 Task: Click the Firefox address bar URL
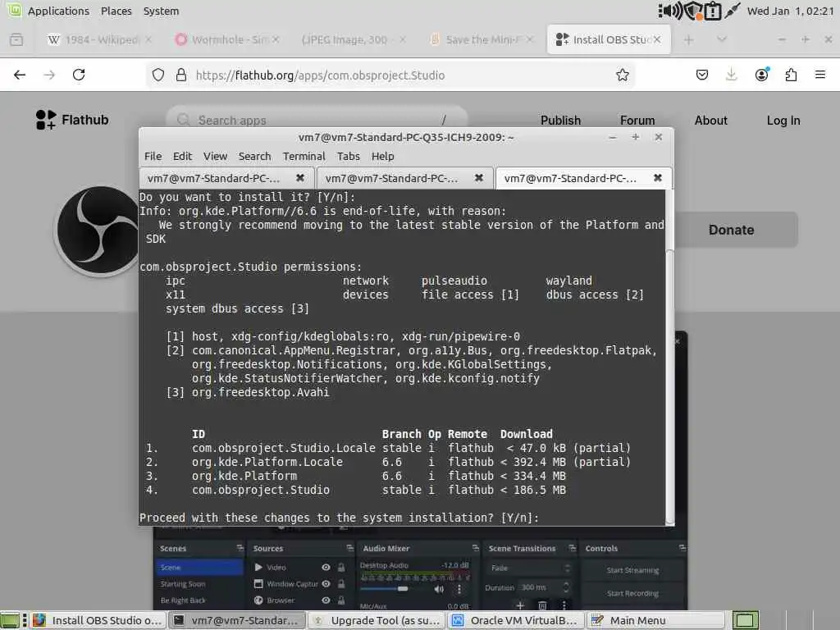320,75
